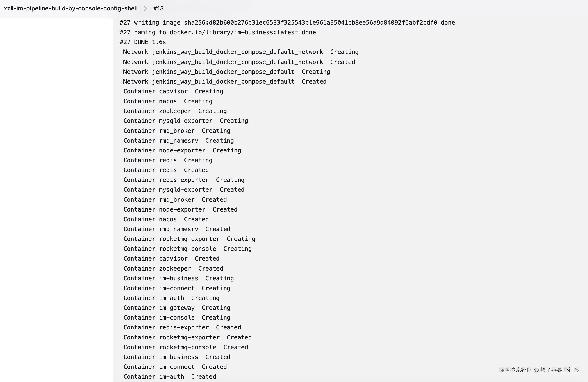
Task: Click the breadcrumb chevron separator arrow
Action: pyautogui.click(x=145, y=8)
